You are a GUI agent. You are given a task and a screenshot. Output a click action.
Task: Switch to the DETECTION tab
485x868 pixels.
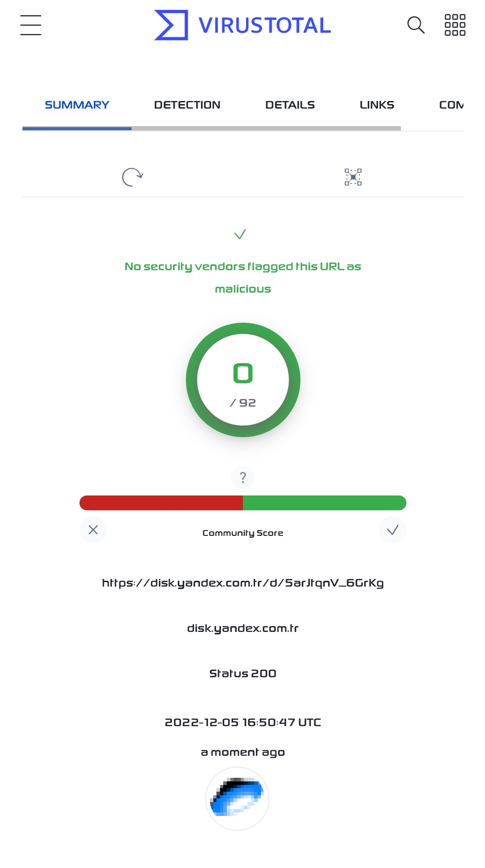187,105
